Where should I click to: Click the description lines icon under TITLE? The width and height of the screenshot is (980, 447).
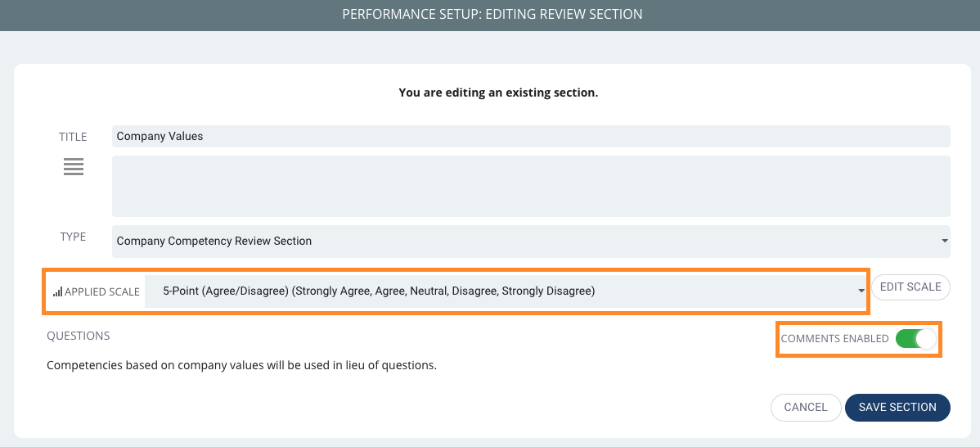74,167
